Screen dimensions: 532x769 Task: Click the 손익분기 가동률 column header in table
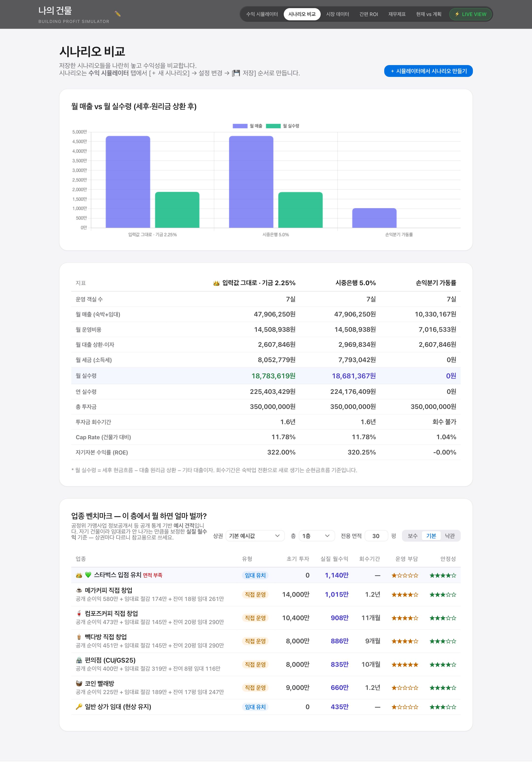pyautogui.click(x=436, y=283)
